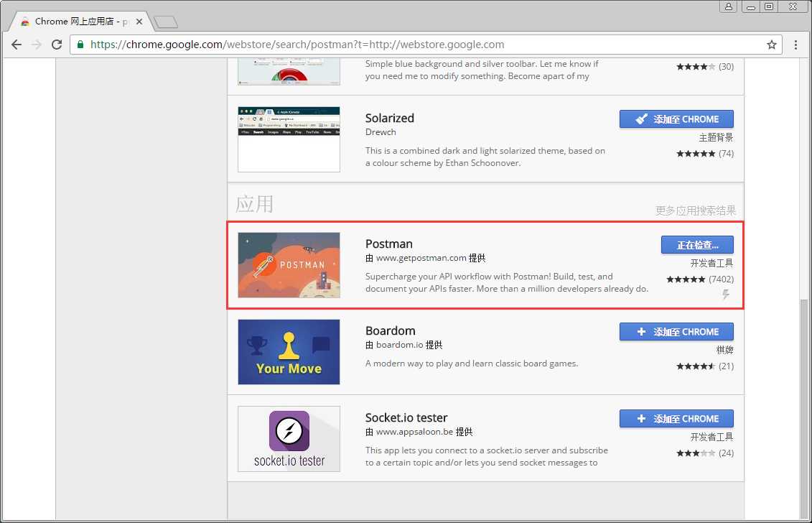
Task: Go back using the browser back arrow
Action: [17, 45]
